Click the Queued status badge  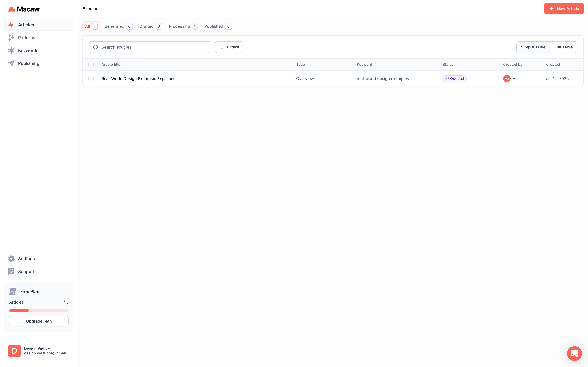click(454, 79)
